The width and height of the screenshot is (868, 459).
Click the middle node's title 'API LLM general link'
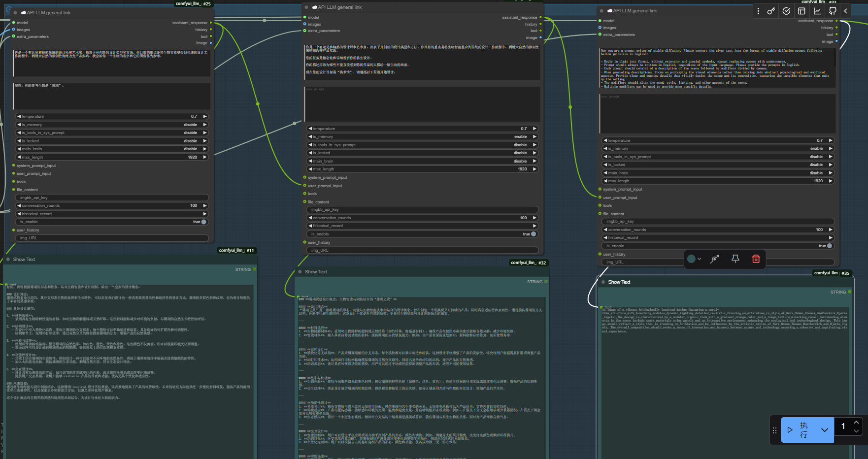pos(339,7)
